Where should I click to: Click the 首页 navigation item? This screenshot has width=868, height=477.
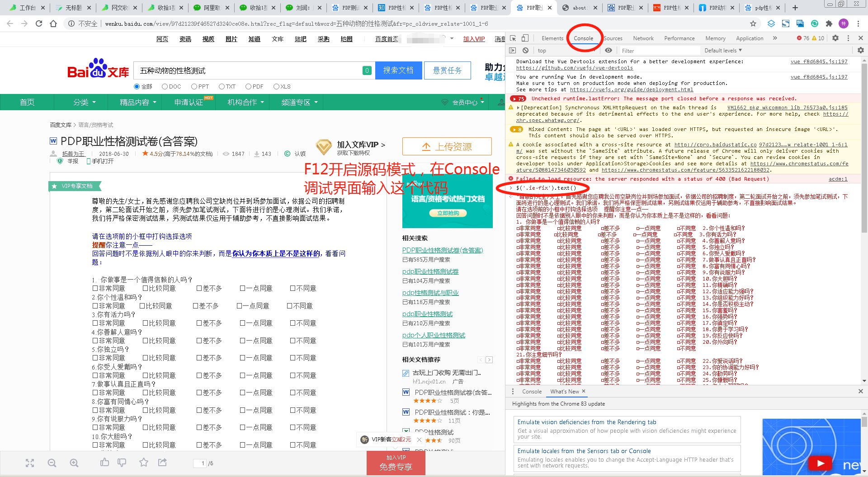tap(27, 103)
